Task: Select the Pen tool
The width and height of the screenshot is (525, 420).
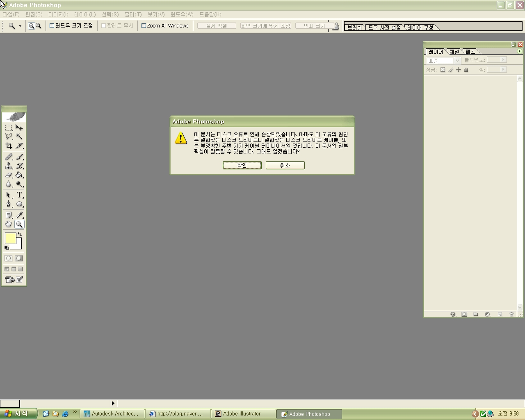Action: point(9,204)
